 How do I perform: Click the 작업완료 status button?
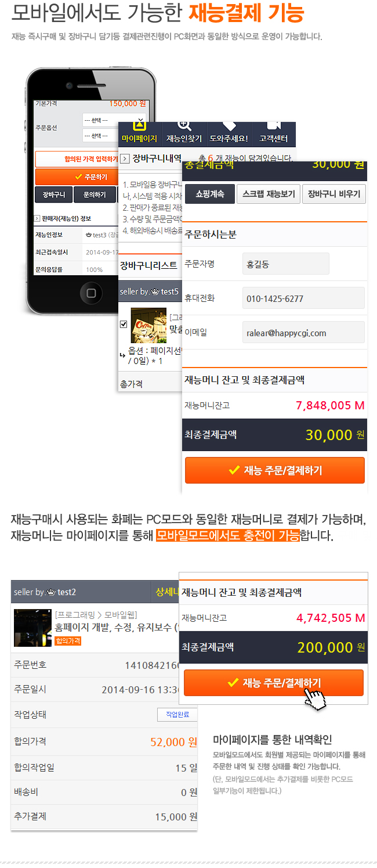[177, 714]
